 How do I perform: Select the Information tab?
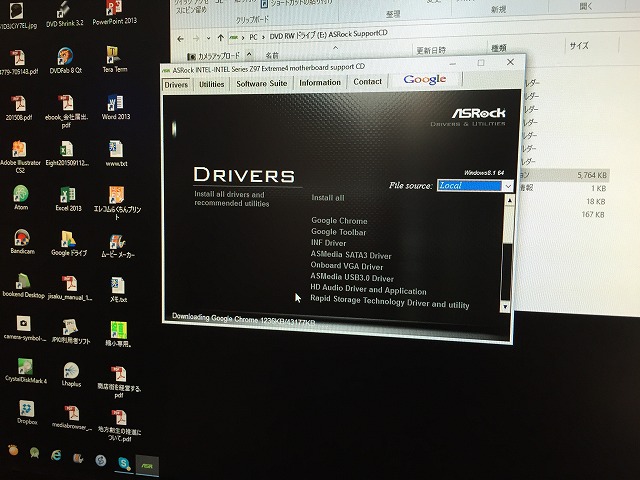point(319,83)
